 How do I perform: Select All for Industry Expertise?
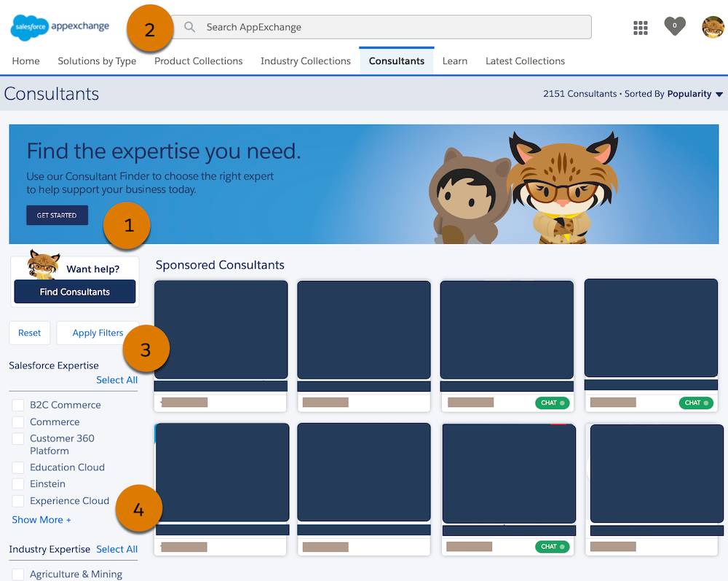click(x=116, y=549)
